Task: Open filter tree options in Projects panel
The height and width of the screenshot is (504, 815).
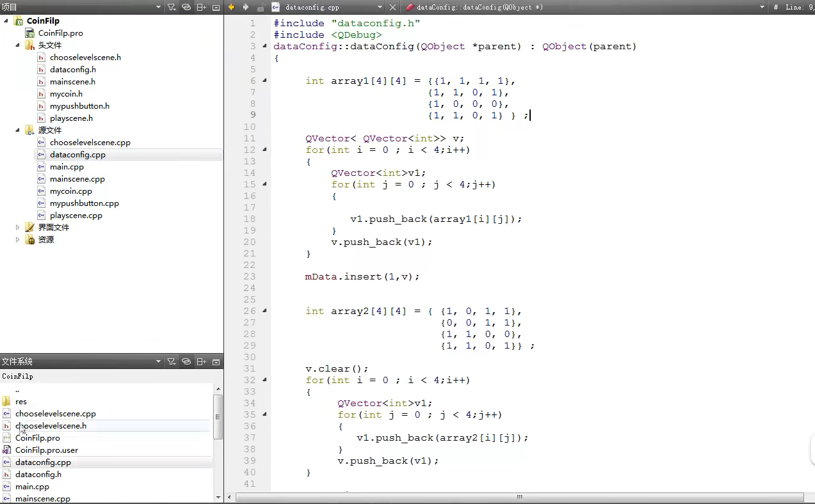Action: (x=172, y=7)
